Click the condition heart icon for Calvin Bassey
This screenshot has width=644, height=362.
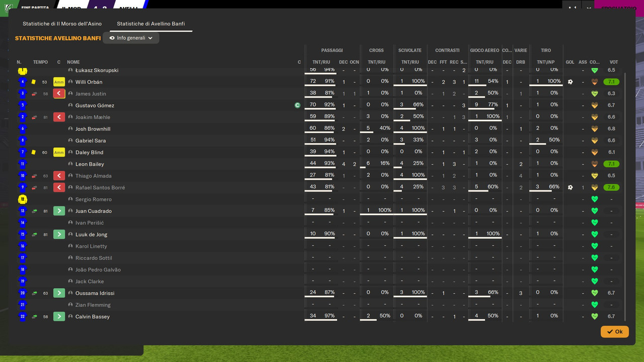click(594, 317)
